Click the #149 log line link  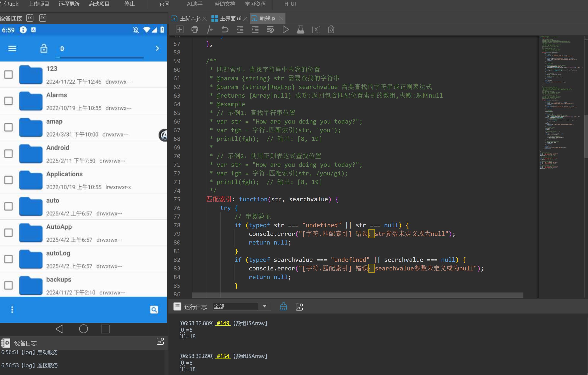pos(223,323)
